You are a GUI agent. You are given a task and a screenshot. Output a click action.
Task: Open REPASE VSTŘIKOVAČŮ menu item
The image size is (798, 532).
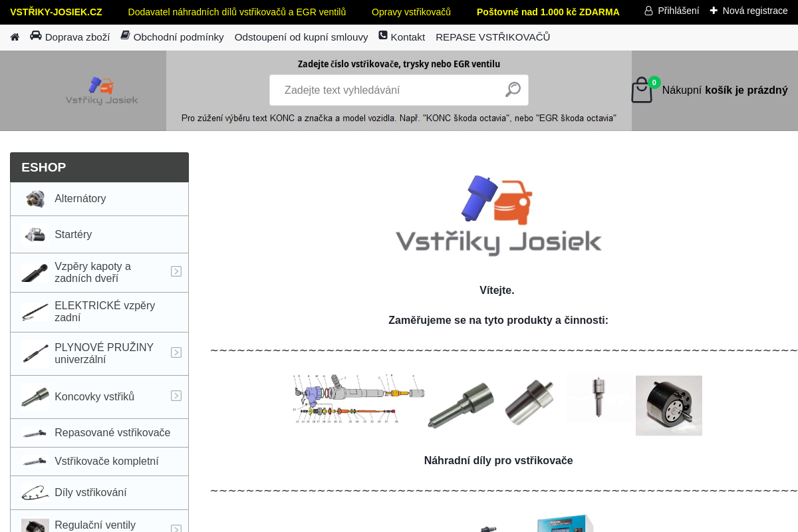[x=493, y=37]
